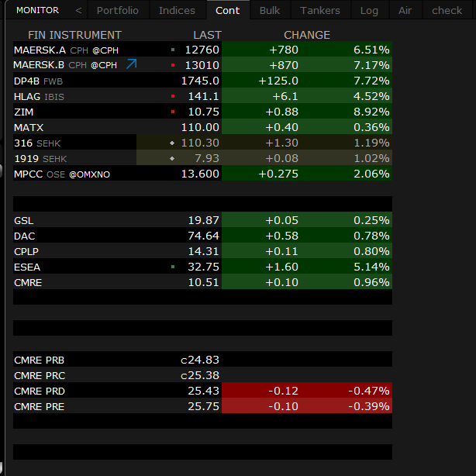Select the MATX ticker

(29, 127)
